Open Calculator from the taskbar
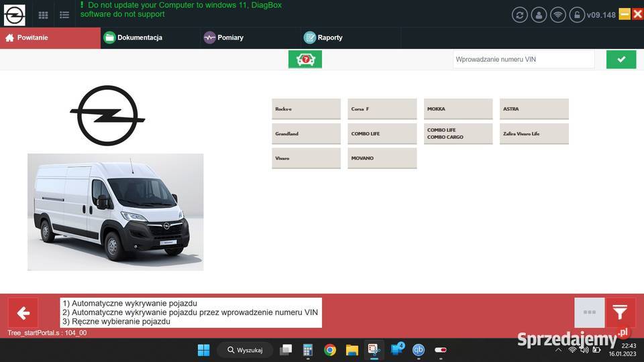Viewport: 644px width, 362px height. click(x=308, y=350)
